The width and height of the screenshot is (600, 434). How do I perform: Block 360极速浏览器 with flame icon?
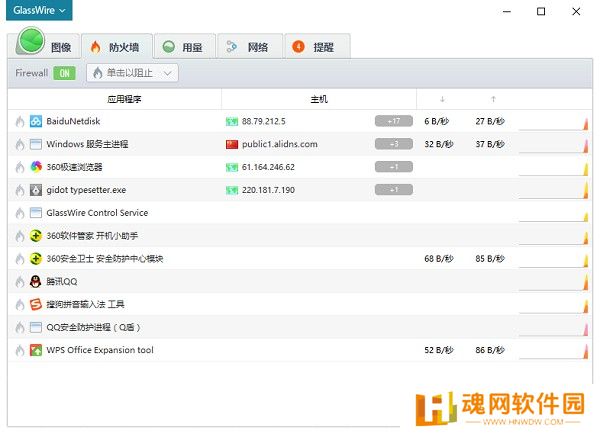coord(20,167)
